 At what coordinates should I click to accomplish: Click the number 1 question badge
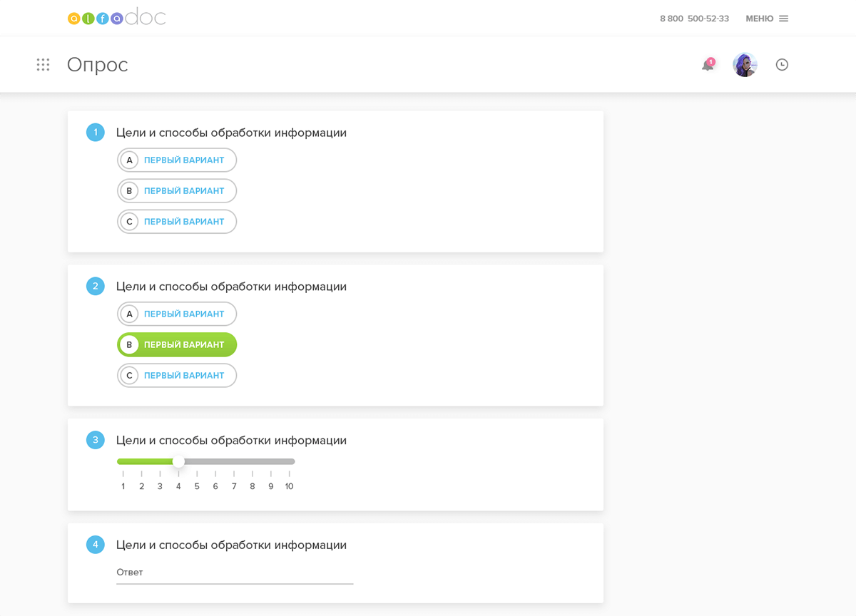96,133
